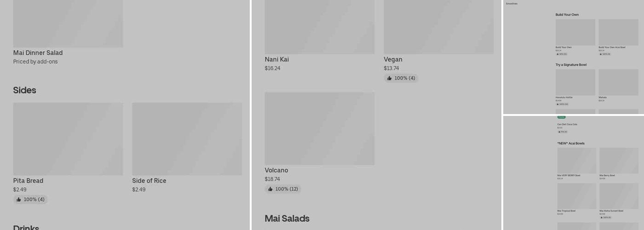Open the Vegan item name link
This screenshot has width=644, height=230.
393,59
